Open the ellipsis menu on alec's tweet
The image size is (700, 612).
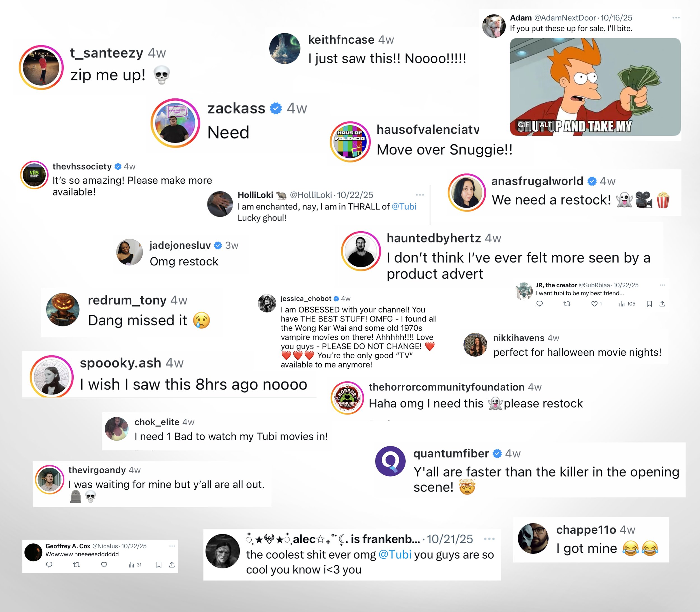coord(489,539)
